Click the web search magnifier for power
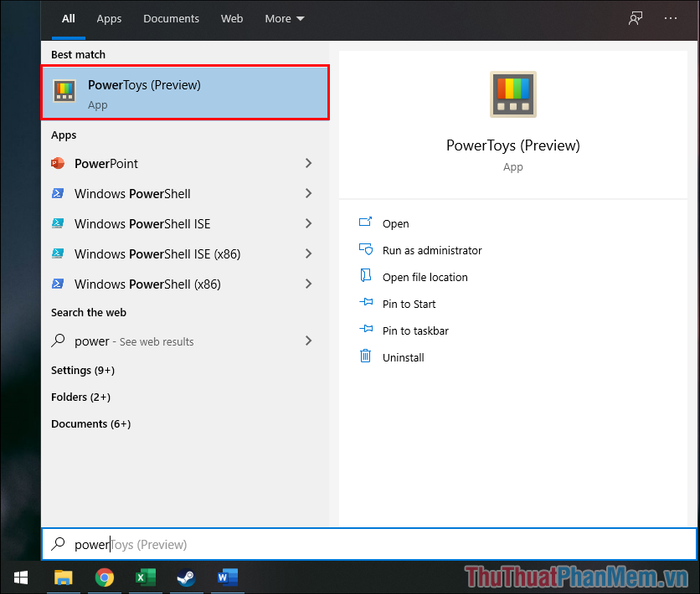700x594 pixels. tap(58, 341)
